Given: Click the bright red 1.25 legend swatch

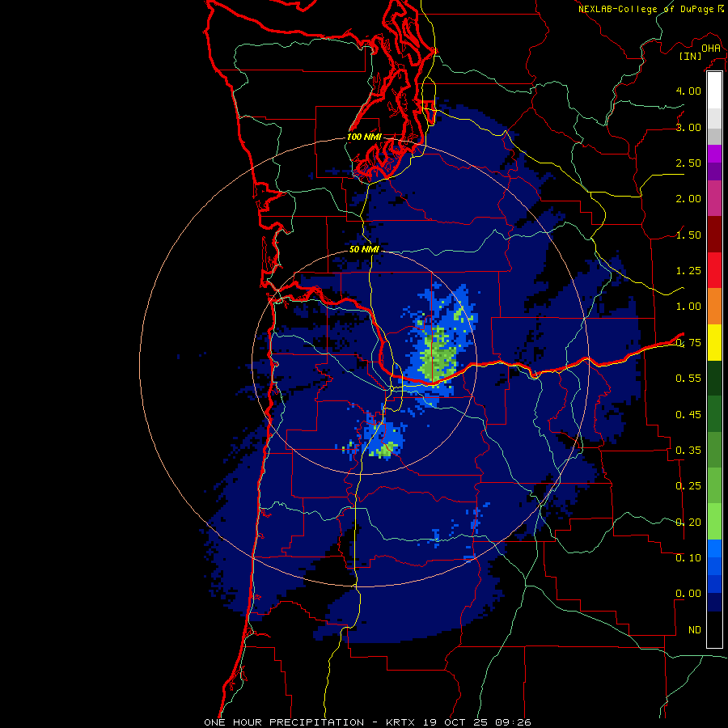Looking at the screenshot, I should [x=714, y=270].
